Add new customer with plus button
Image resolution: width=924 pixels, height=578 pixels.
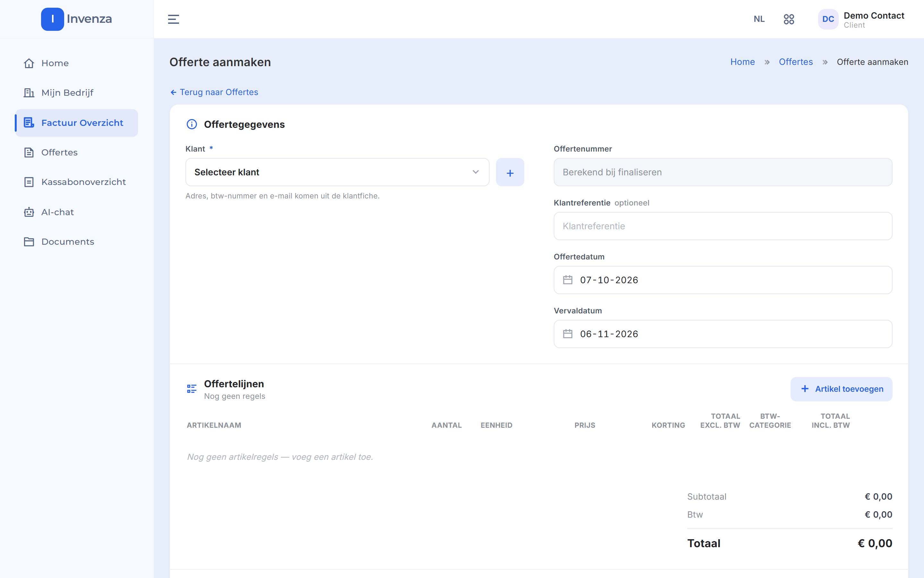510,172
